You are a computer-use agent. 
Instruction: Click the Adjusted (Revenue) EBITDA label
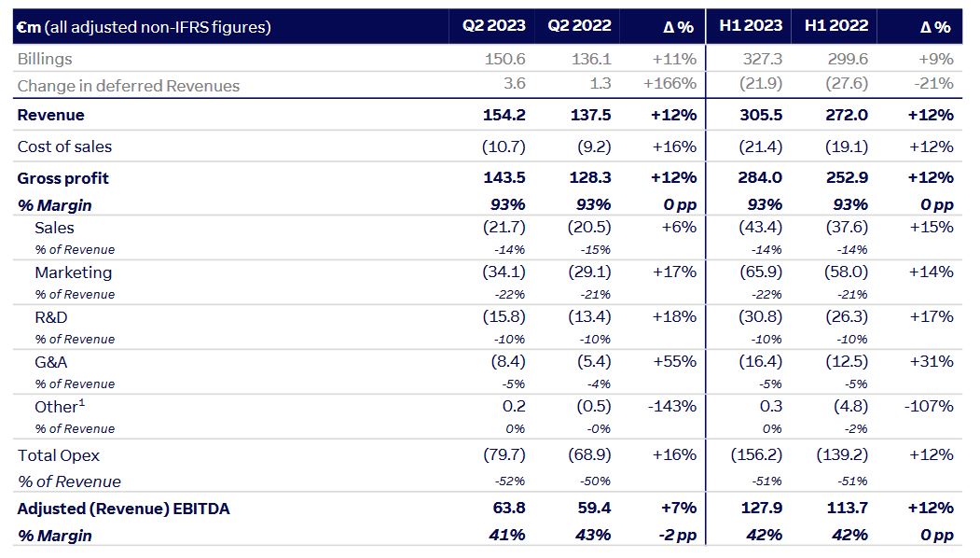pyautogui.click(x=123, y=509)
